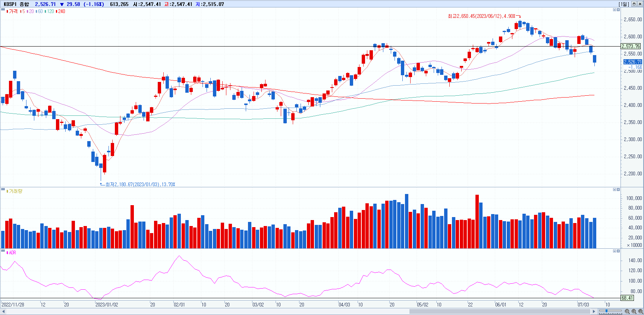Click the current value 2,526.71 in header
This screenshot has width=644, height=315.
pos(45,4)
